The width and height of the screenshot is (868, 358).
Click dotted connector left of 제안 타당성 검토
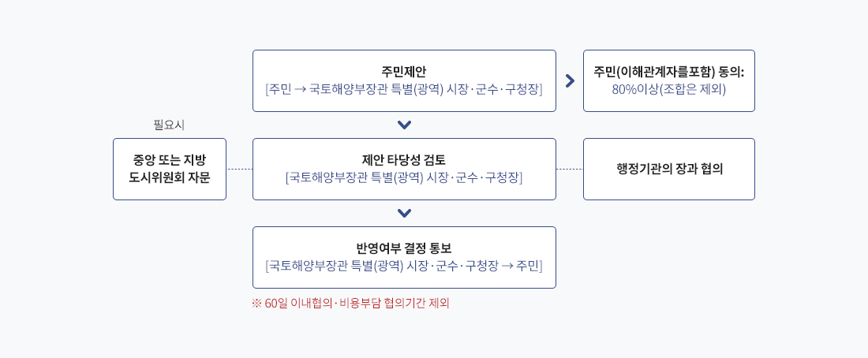(240, 169)
